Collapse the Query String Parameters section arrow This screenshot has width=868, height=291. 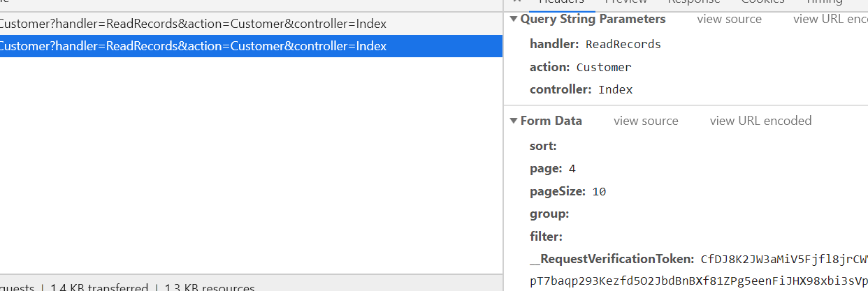514,19
